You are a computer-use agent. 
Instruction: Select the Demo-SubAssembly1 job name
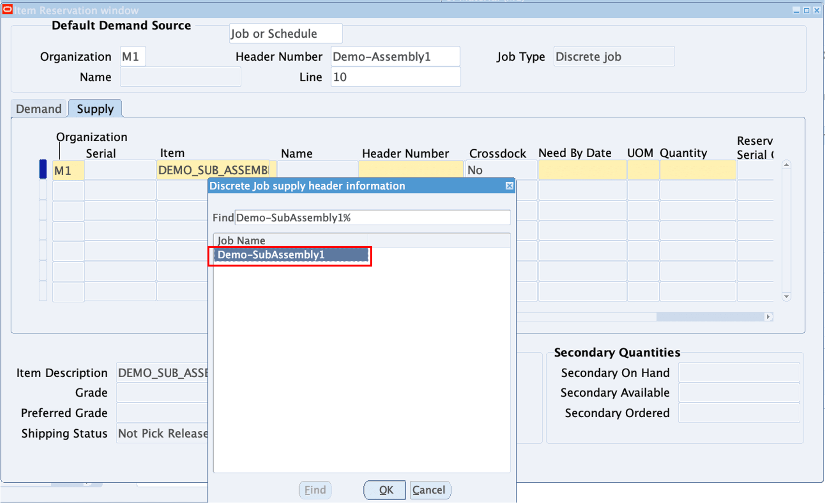click(x=289, y=254)
